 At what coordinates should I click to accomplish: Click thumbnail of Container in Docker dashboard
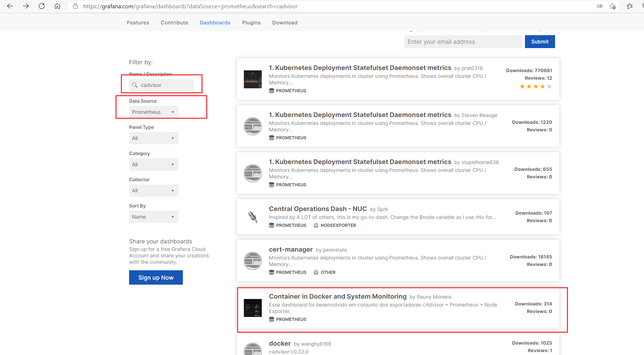pyautogui.click(x=253, y=308)
